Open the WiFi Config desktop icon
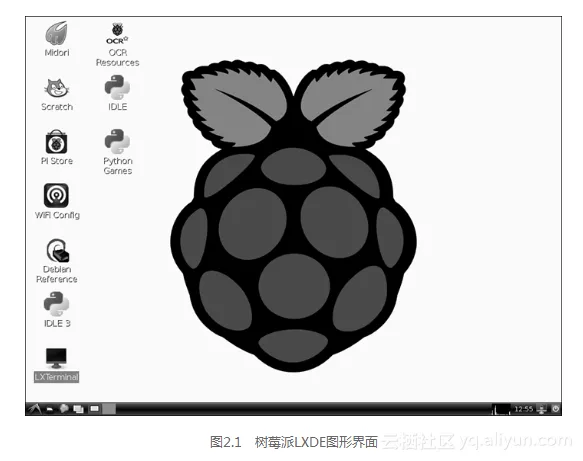 [57, 202]
